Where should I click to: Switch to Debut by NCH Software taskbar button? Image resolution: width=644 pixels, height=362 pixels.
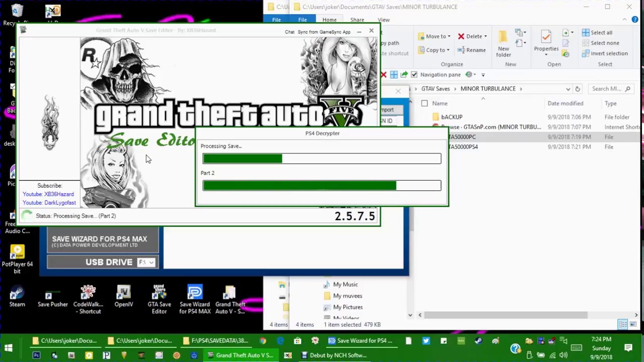click(x=333, y=355)
